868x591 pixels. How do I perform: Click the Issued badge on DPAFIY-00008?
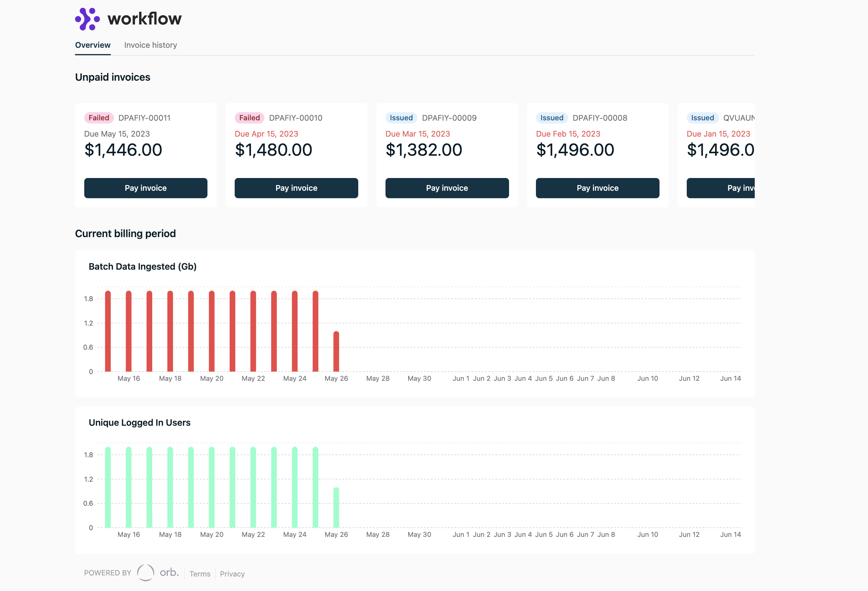point(552,117)
